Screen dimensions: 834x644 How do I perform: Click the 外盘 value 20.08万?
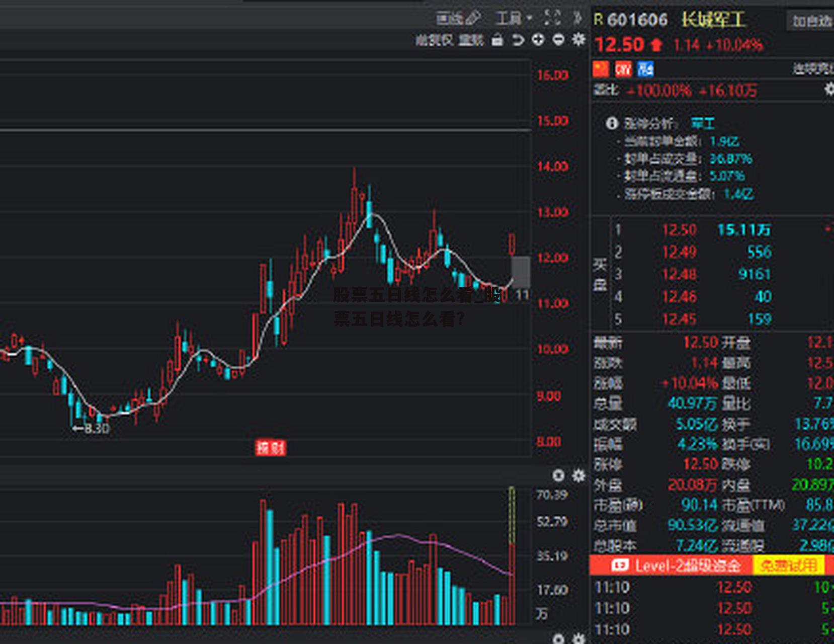point(693,485)
